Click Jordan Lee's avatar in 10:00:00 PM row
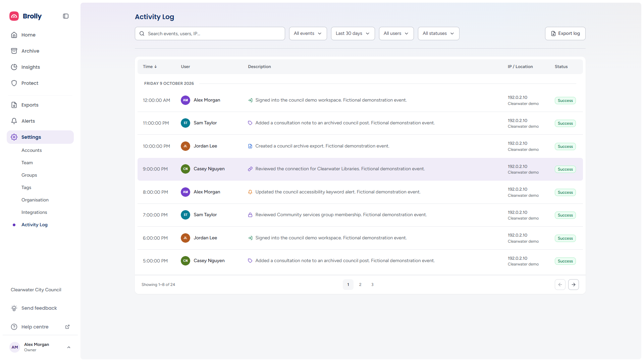Image resolution: width=644 pixels, height=362 pixels. tap(185, 146)
